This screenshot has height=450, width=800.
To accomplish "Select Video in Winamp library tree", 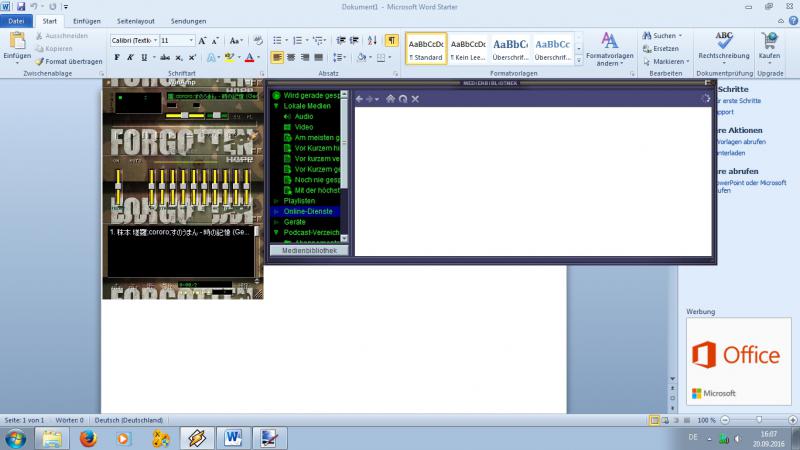I will point(304,127).
